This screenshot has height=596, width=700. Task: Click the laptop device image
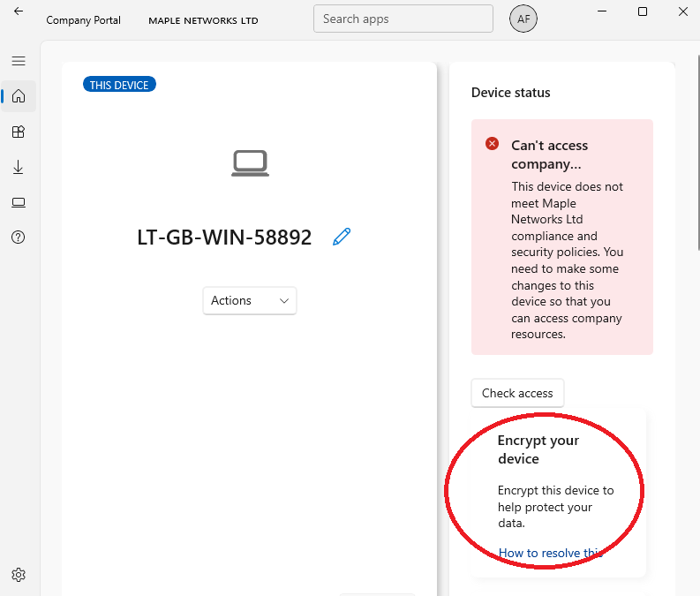(x=250, y=163)
